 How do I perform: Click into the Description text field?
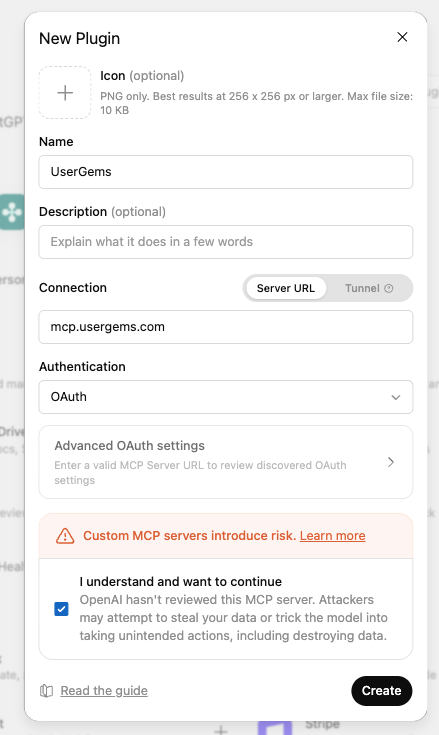[226, 242]
